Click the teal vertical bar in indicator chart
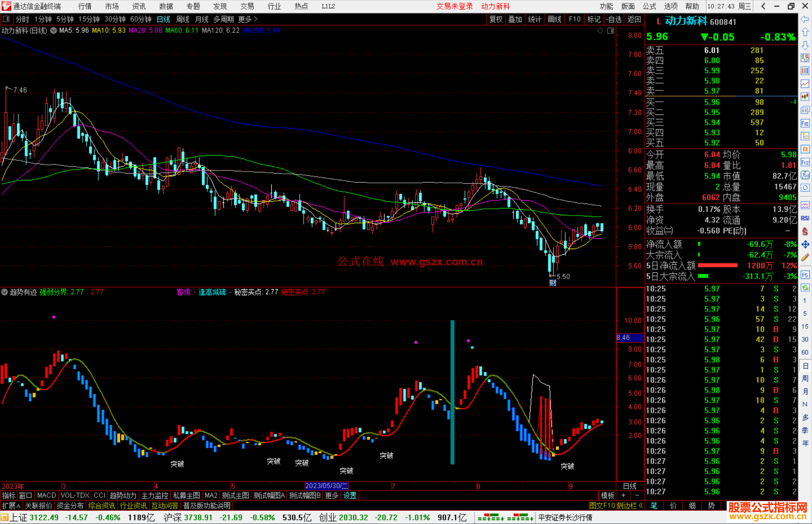Viewport: 812px width, 524px height. tap(453, 392)
